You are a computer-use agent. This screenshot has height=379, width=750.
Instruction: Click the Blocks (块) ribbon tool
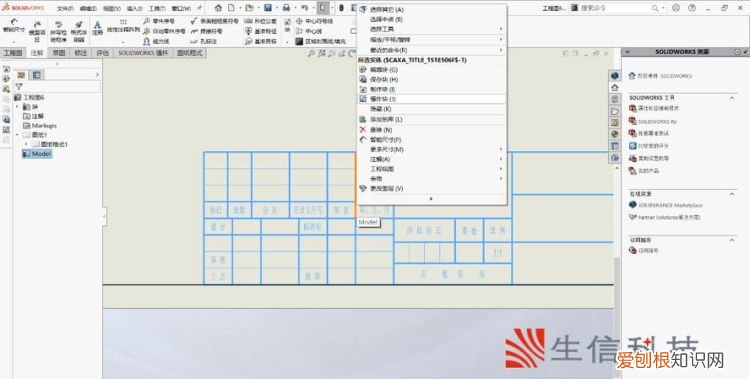pyautogui.click(x=287, y=25)
